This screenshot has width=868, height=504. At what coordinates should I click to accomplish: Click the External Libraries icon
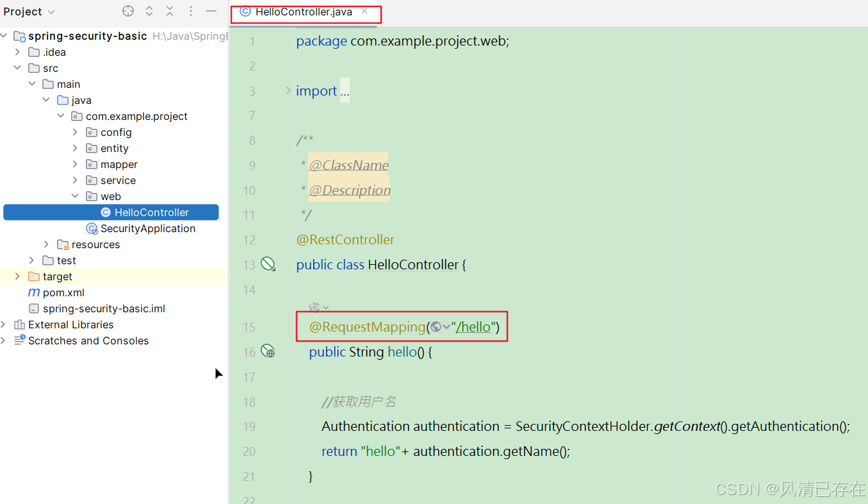(19, 324)
